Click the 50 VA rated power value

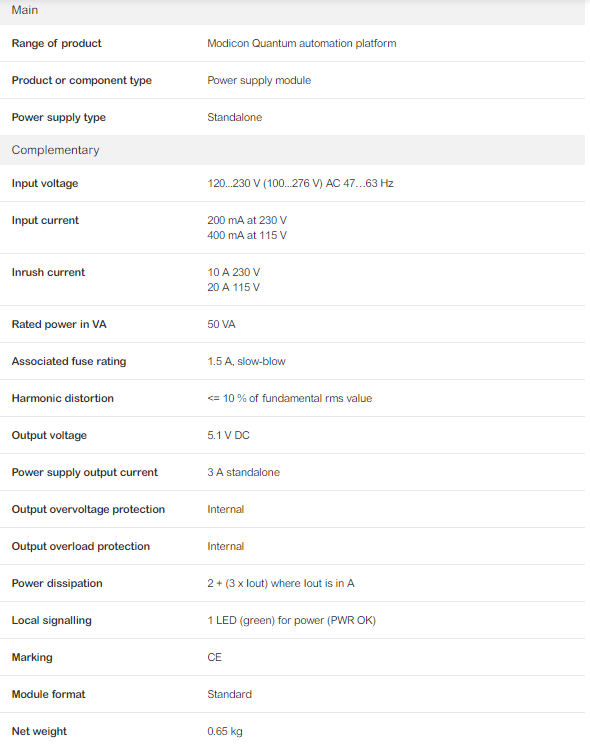[x=221, y=324]
